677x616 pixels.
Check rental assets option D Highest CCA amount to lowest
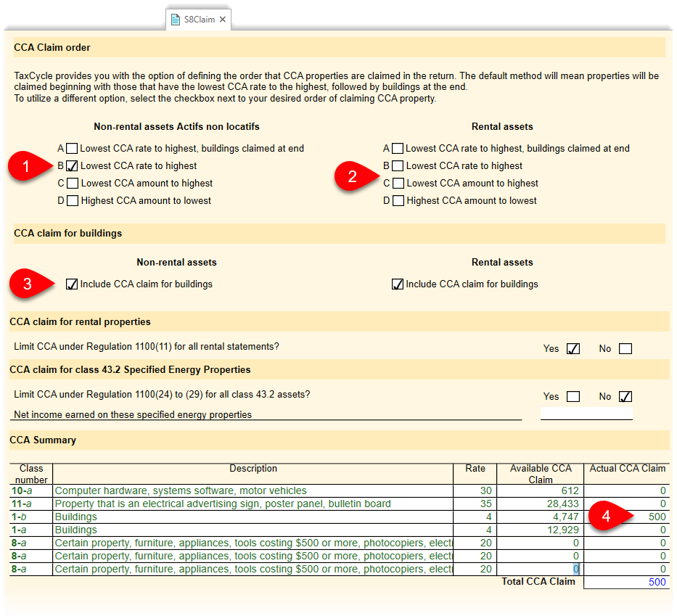pyautogui.click(x=398, y=201)
